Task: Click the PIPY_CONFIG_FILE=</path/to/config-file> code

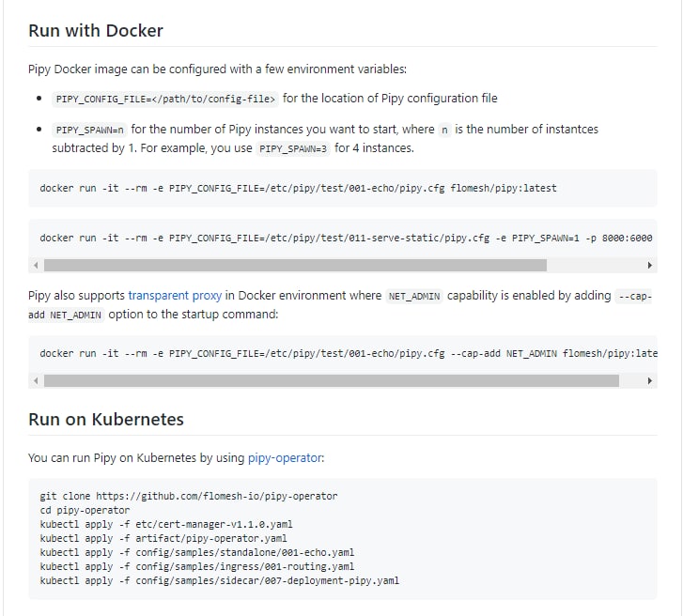Action: pyautogui.click(x=165, y=99)
